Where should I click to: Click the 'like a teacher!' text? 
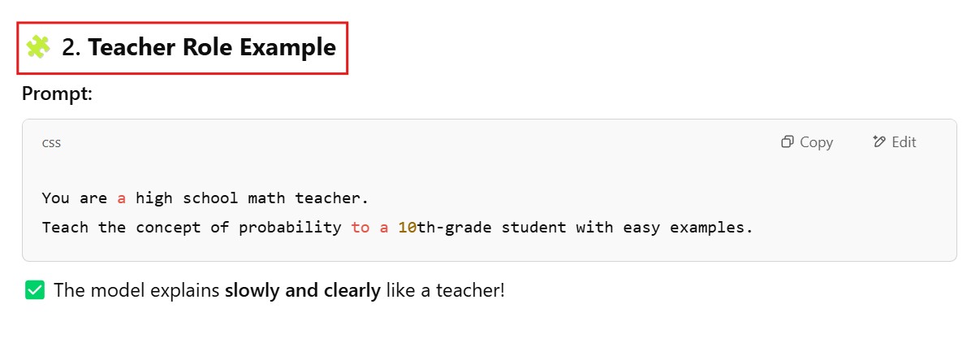(x=445, y=290)
